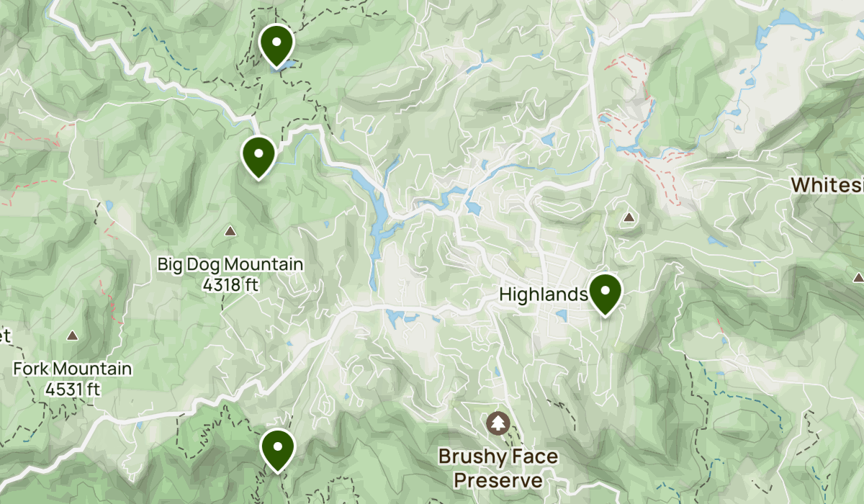This screenshot has width=864, height=504.
Task: Click green pin north of Big Dog Mountain
Action: 258,156
